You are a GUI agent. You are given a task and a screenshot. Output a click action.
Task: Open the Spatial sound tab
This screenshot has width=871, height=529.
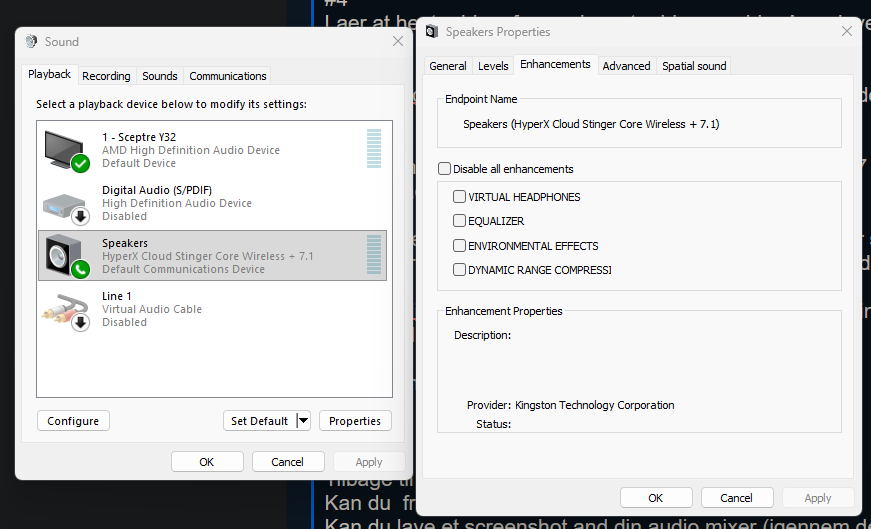[x=694, y=66]
